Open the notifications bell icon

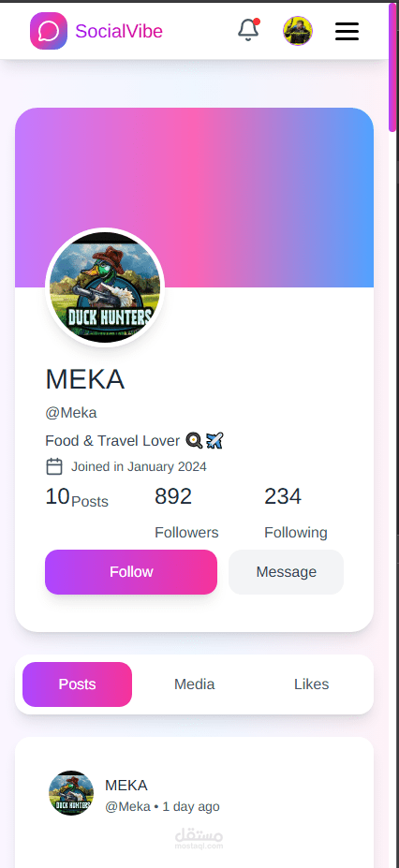248,31
